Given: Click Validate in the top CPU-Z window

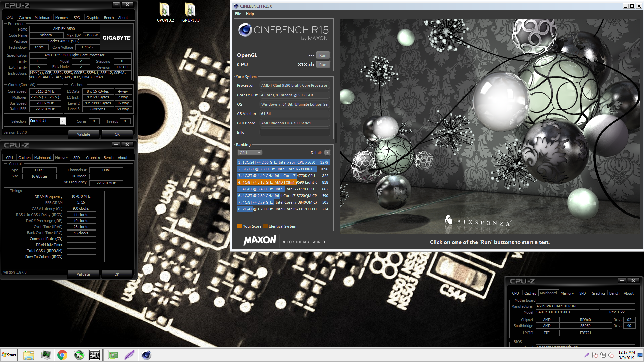Looking at the screenshot, I should [84, 134].
